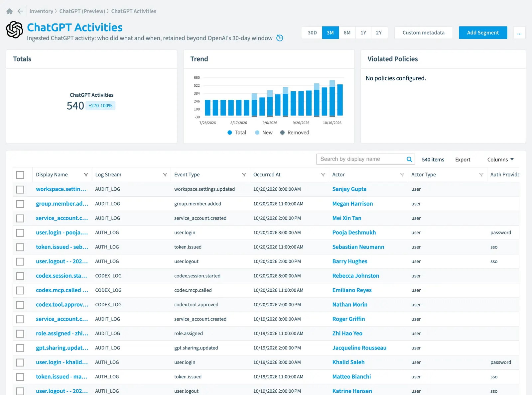This screenshot has height=395, width=532.
Task: Open the role.assigned - zhi… activity
Action: [x=62, y=333]
